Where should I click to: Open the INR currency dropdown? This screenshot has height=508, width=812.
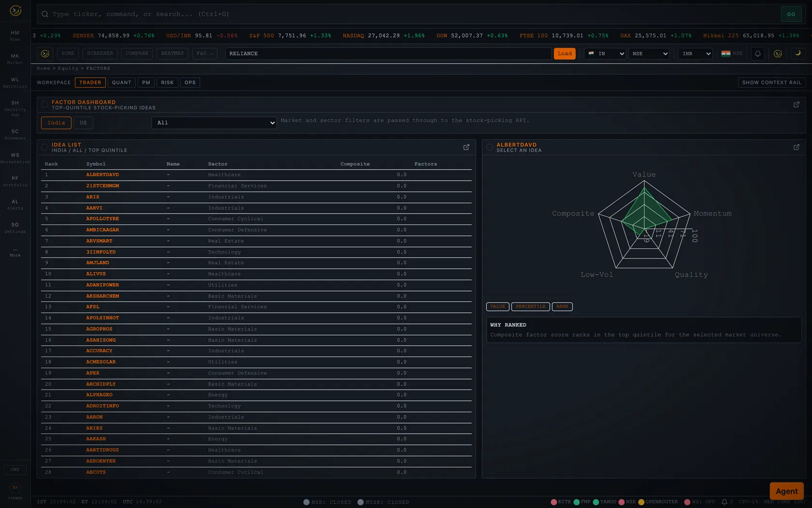tap(695, 54)
